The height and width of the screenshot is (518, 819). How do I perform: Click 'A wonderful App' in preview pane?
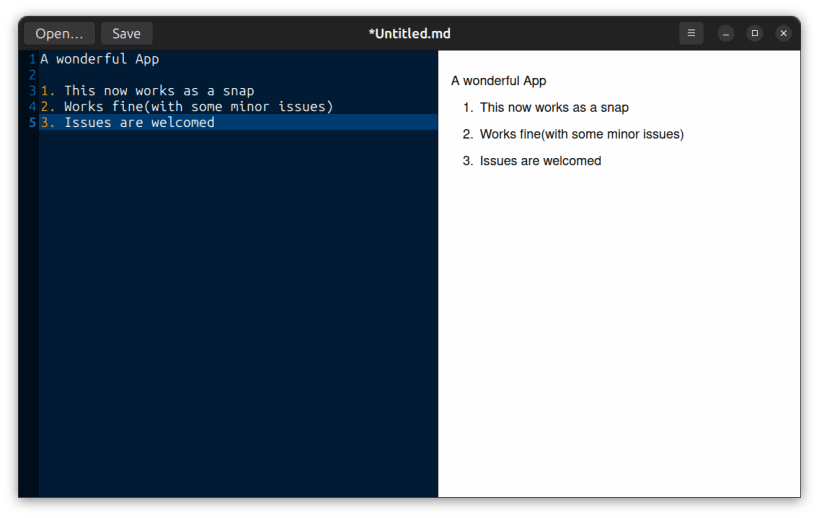[499, 81]
